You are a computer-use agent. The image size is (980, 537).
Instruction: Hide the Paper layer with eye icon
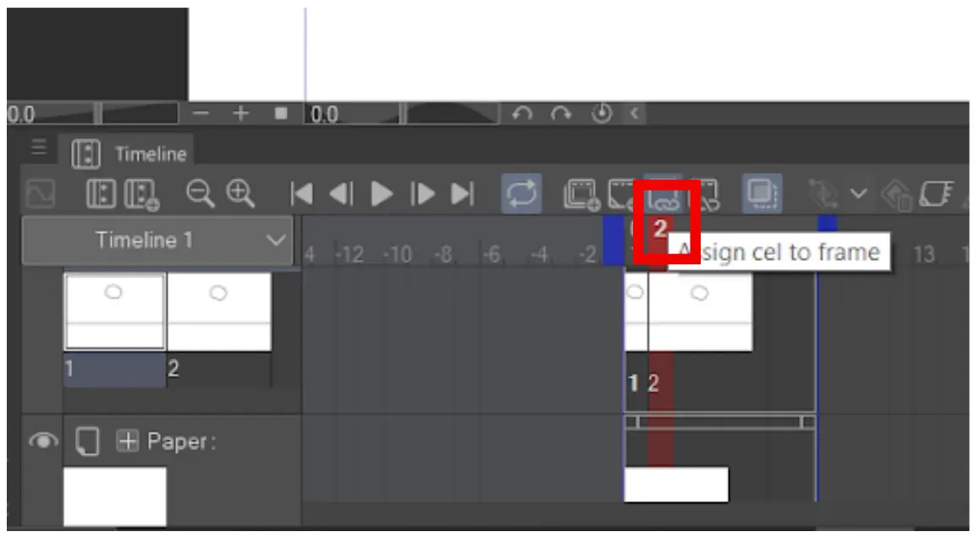click(43, 441)
